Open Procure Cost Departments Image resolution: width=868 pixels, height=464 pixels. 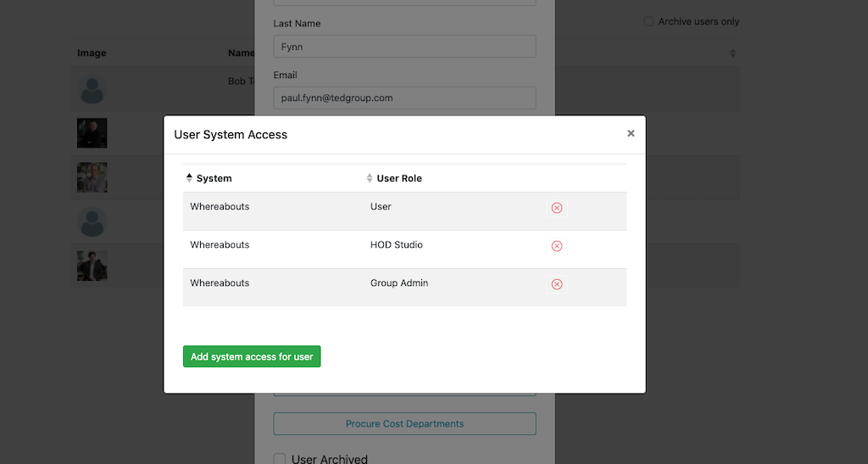(x=404, y=423)
